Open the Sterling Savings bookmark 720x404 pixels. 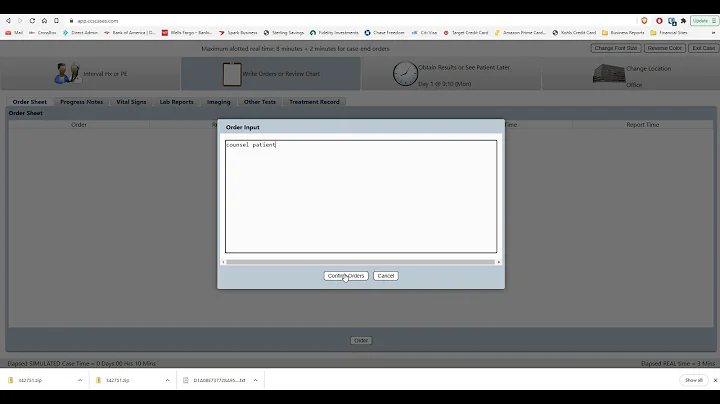283,33
